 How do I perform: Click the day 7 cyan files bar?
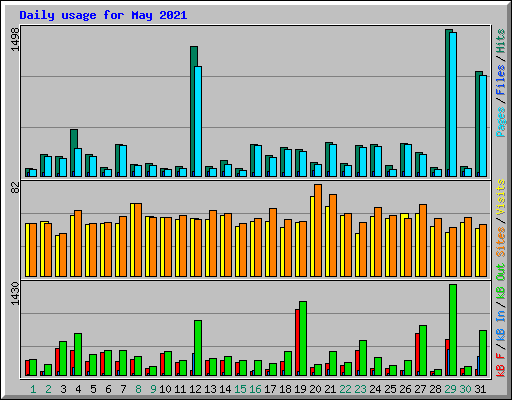coord(123,161)
